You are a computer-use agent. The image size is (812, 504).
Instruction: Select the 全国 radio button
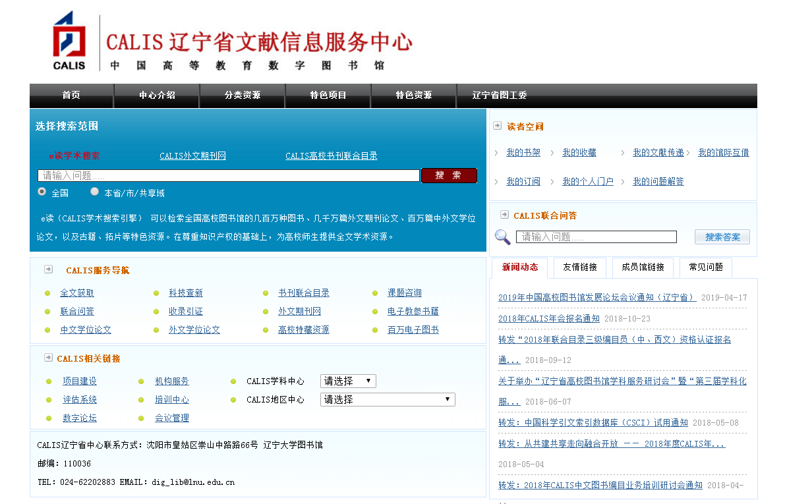42,192
